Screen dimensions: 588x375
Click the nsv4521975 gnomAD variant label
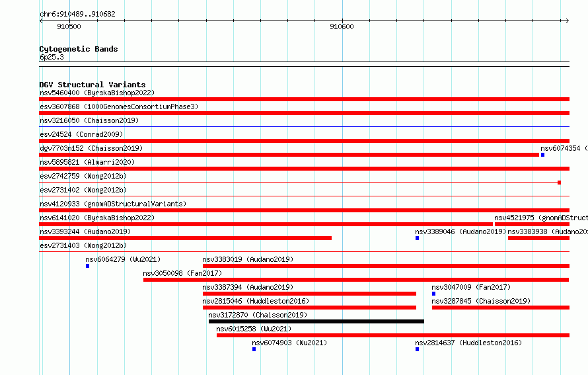point(541,218)
